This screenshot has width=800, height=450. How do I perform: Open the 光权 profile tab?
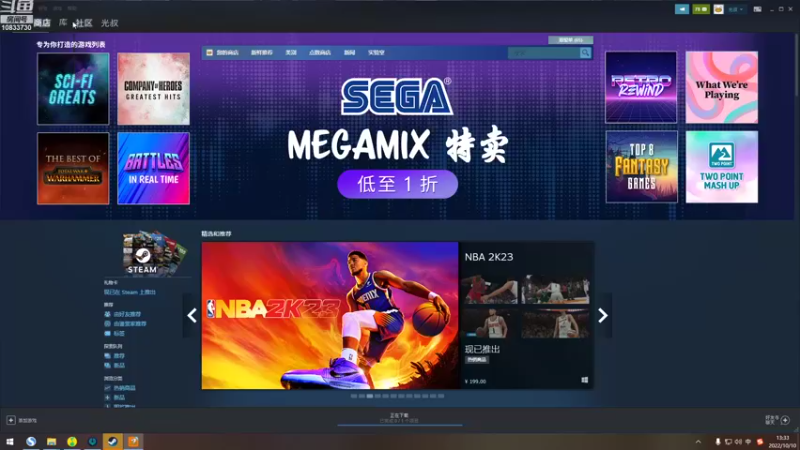pyautogui.click(x=109, y=23)
